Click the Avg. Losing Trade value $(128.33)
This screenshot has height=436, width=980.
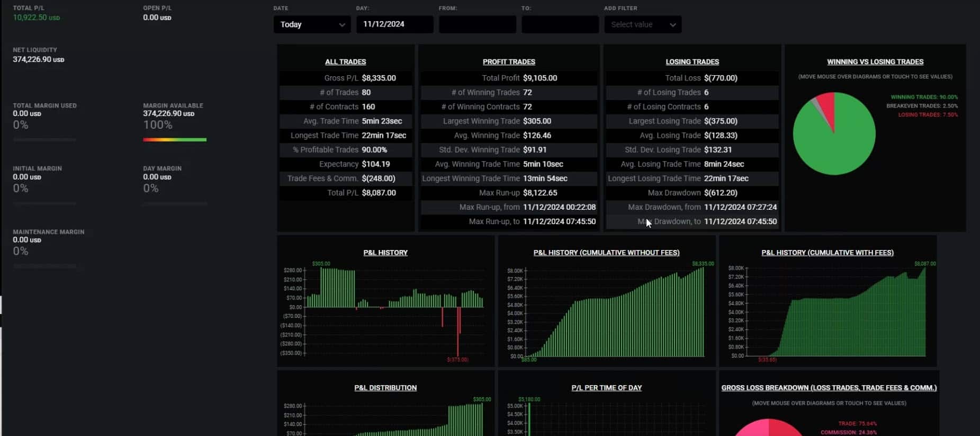[721, 135]
